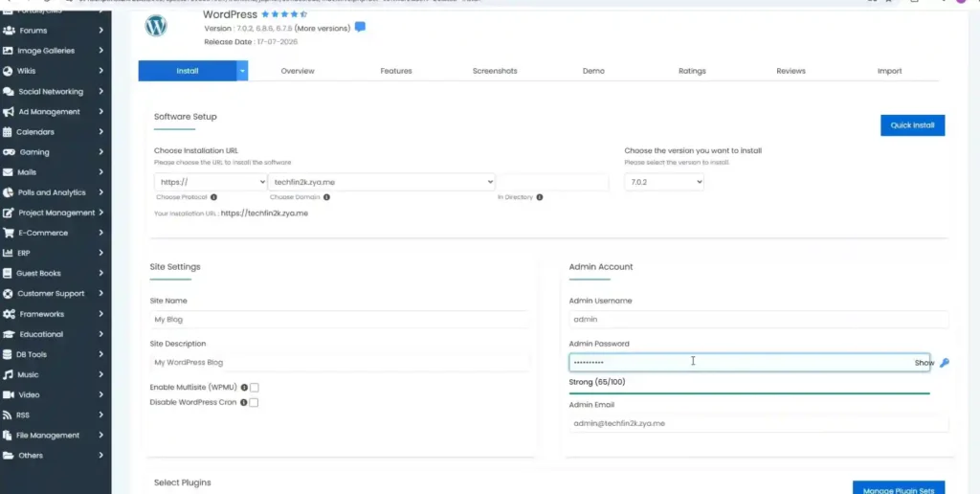Click the Educational graduation cap icon
This screenshot has height=494, width=980.
(9, 334)
